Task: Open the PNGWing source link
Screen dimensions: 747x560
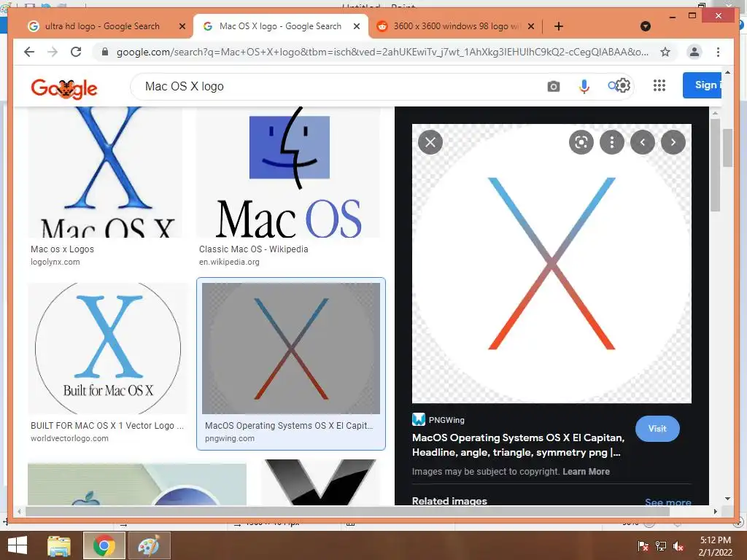Action: click(x=438, y=419)
